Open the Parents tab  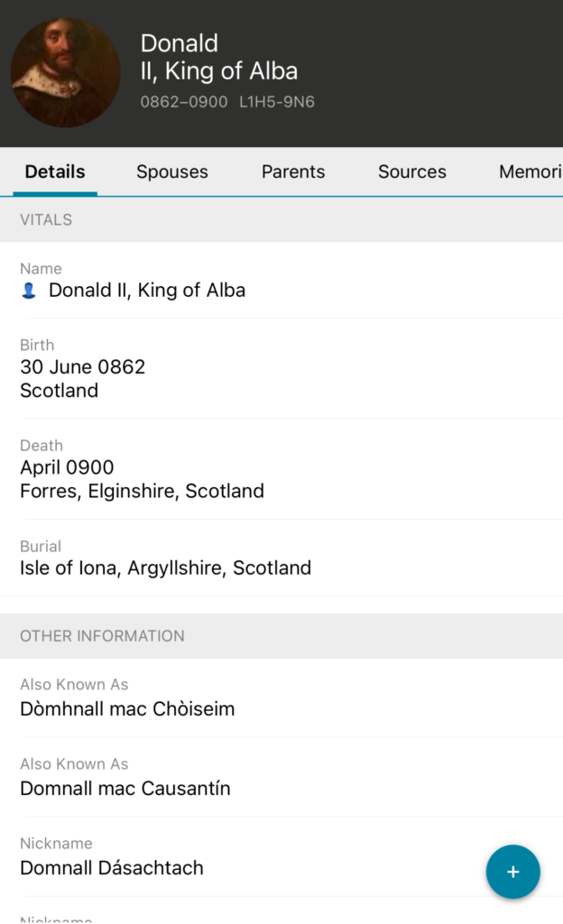(293, 171)
